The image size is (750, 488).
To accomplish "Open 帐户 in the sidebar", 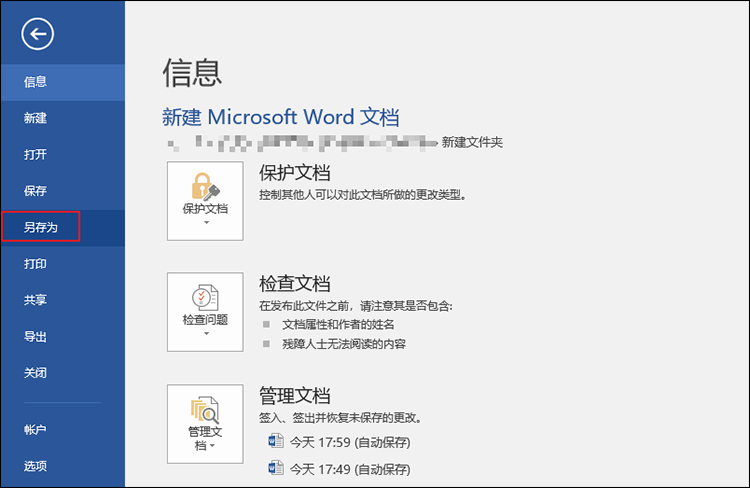I will (63, 430).
